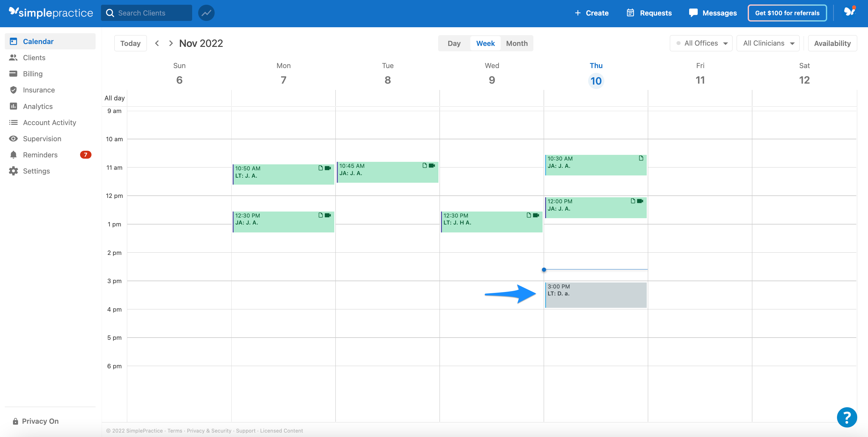Open the Analytics section
868x437 pixels.
[38, 106]
